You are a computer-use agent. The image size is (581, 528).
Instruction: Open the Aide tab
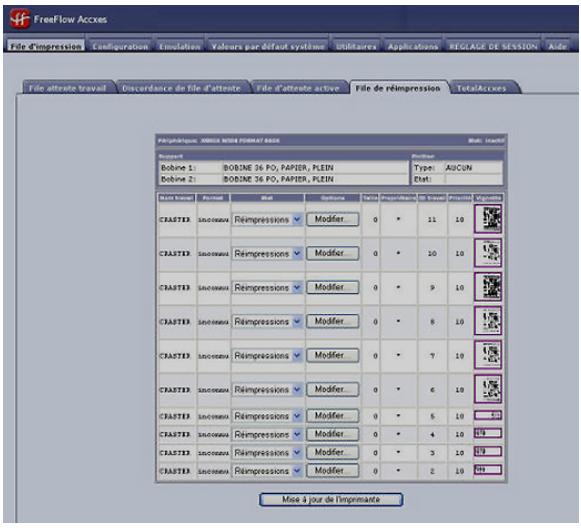557,46
